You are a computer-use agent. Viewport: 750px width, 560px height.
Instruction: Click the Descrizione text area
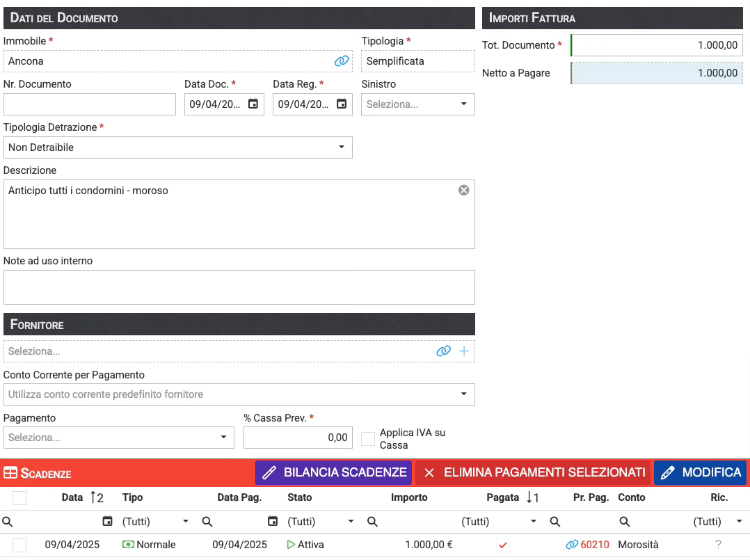[x=239, y=214]
